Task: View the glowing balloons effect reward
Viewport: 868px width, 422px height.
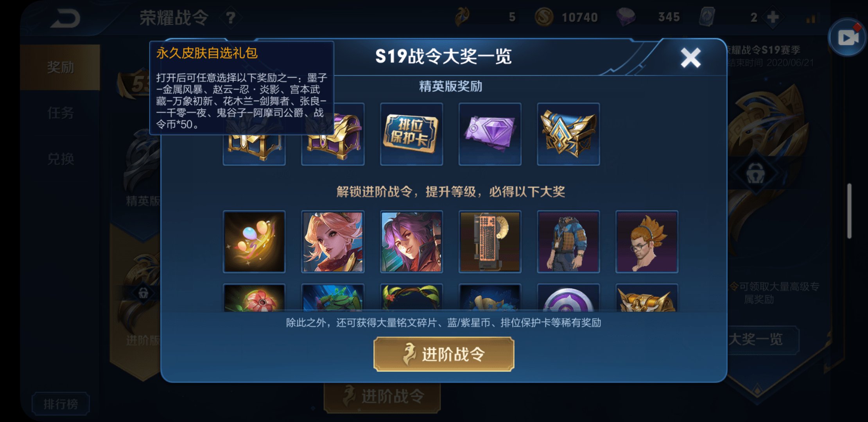Action: point(254,241)
